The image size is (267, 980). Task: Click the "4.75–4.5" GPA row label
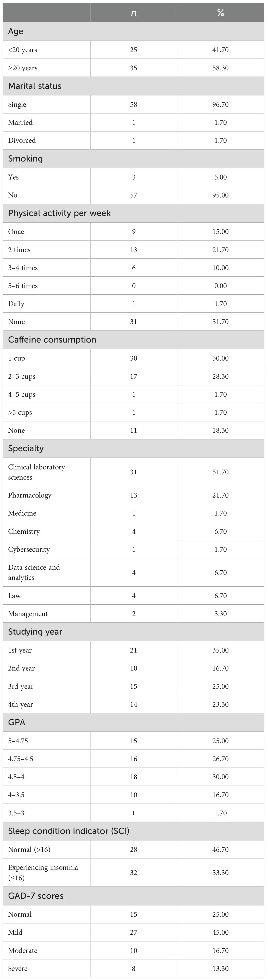point(21,759)
